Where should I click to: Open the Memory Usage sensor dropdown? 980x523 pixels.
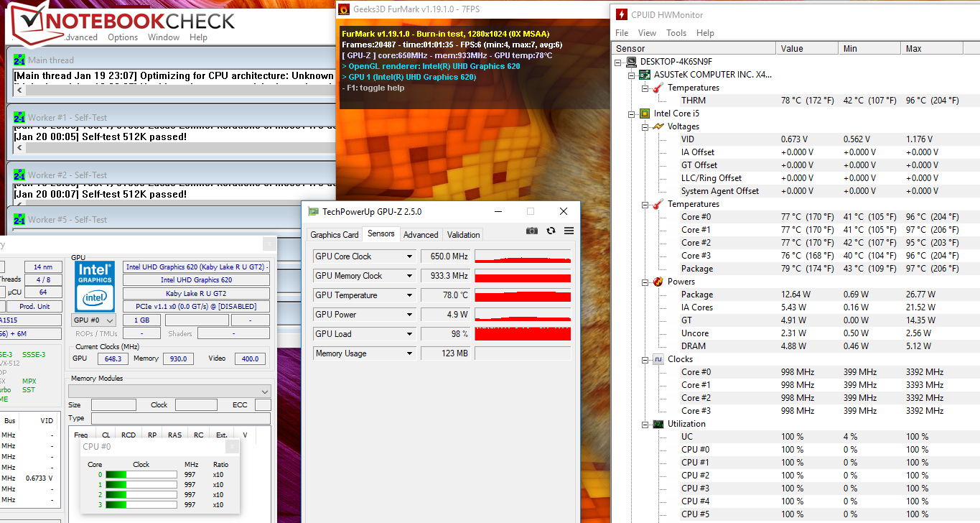click(x=410, y=353)
